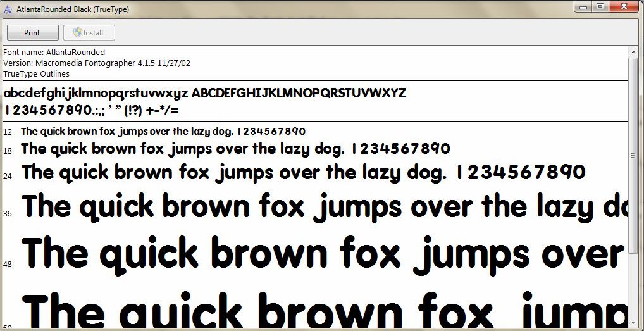Close the AtlantaRounded Black window
The image size is (644, 331).
click(x=624, y=6)
